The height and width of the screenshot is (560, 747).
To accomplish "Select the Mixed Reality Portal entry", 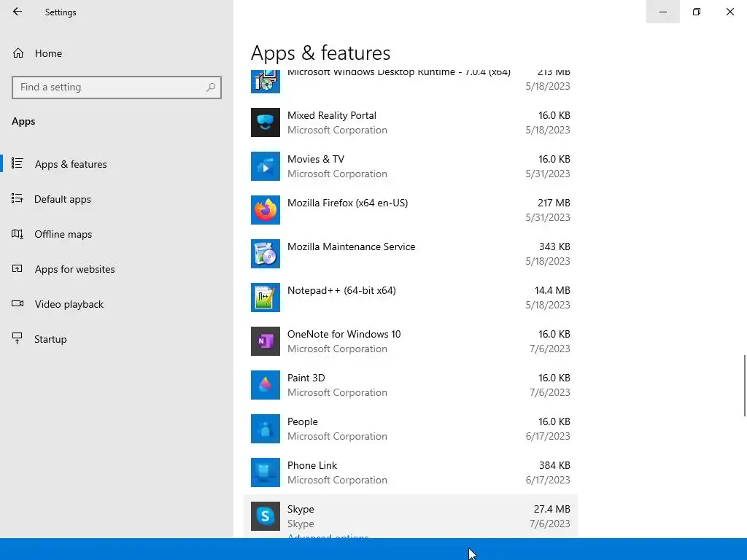I will 411,122.
